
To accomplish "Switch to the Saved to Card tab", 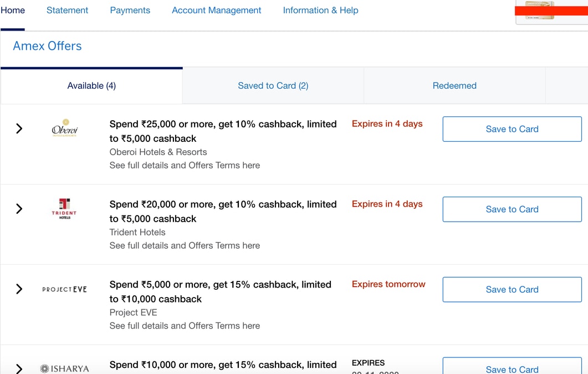I will click(273, 85).
